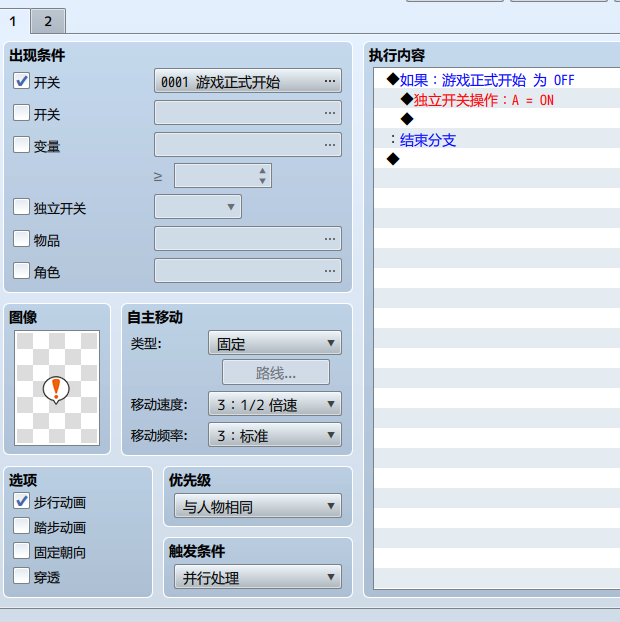Open switch selector 0001 游戏正式开始
The width and height of the screenshot is (620, 622).
click(x=248, y=81)
